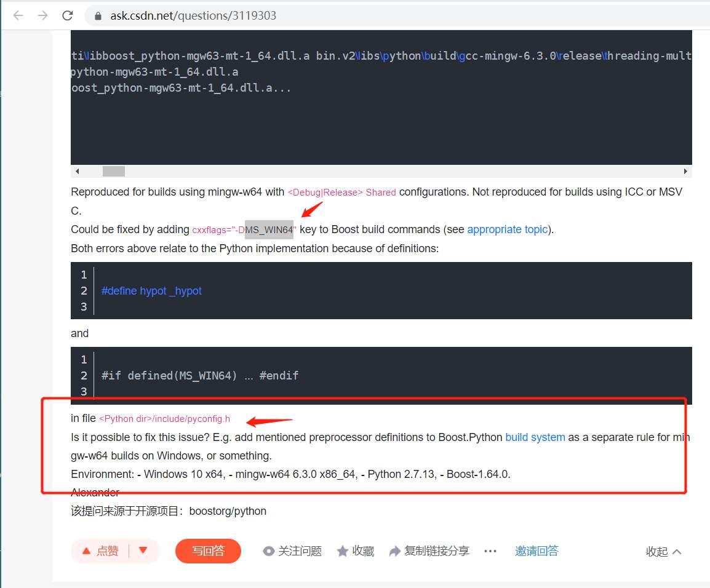Open the 'build system' link
Image resolution: width=710 pixels, height=588 pixels.
[x=535, y=437]
